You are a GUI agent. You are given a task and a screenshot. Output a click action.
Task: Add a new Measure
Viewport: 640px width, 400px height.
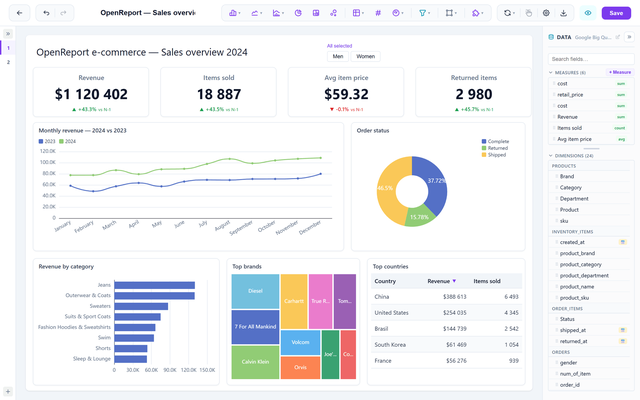620,72
